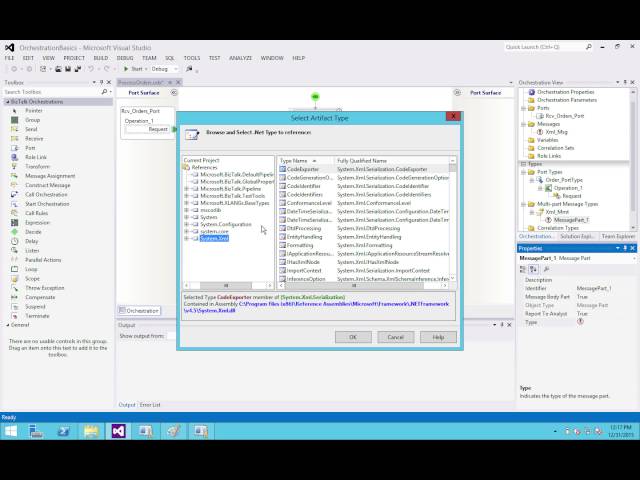Sort by Fully Qualified Name column header
The width and height of the screenshot is (640, 480).
click(391, 161)
